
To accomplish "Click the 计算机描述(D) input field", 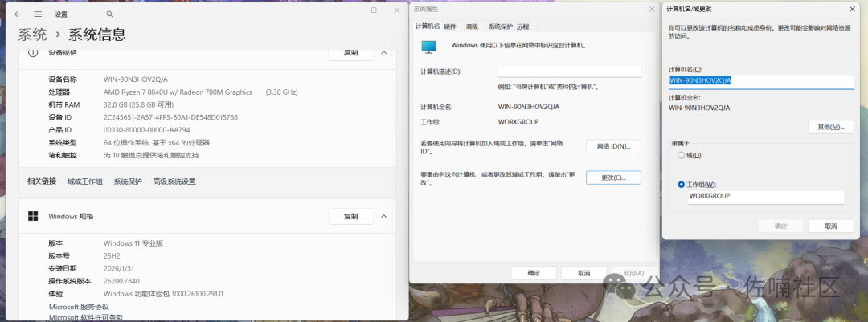I will click(x=570, y=71).
